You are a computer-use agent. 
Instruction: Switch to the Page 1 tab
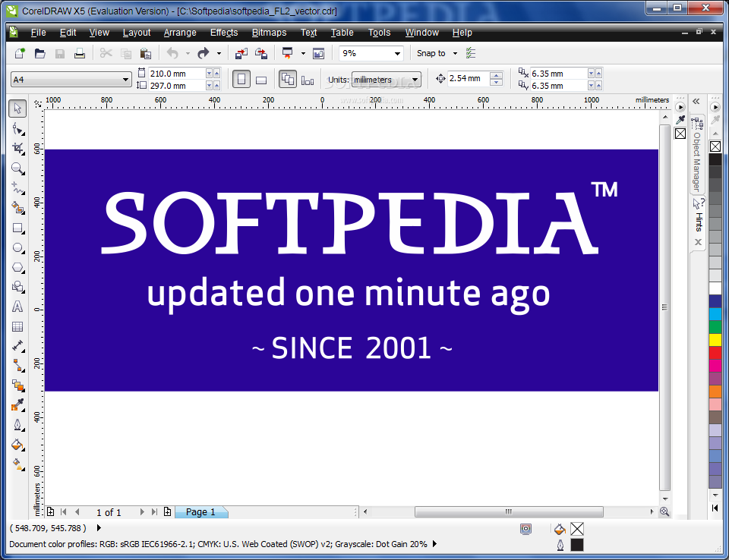click(200, 512)
